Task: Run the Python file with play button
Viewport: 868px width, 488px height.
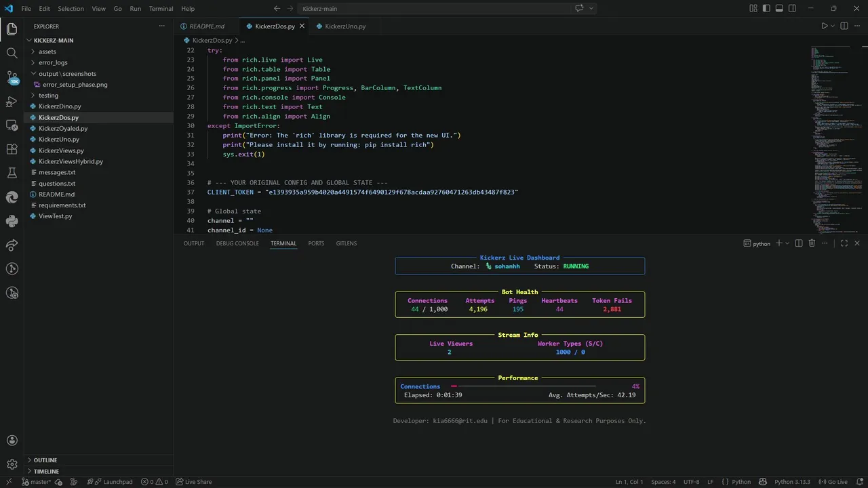Action: pyautogui.click(x=825, y=26)
